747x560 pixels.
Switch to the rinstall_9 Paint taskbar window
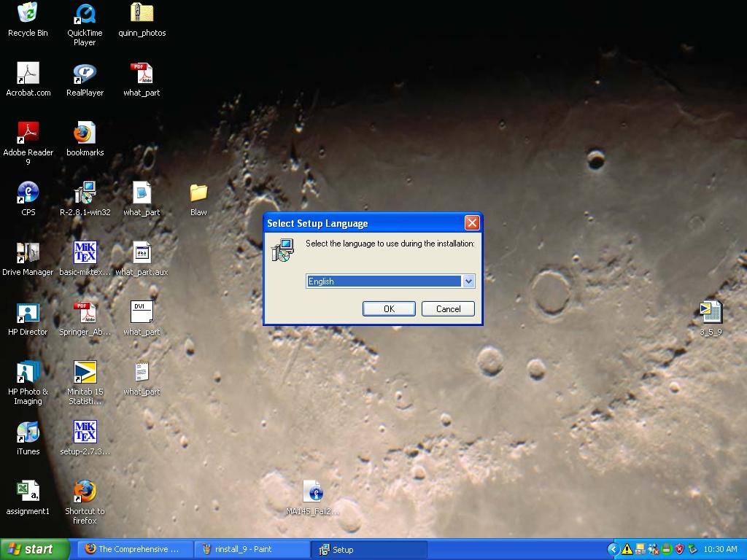click(x=252, y=549)
